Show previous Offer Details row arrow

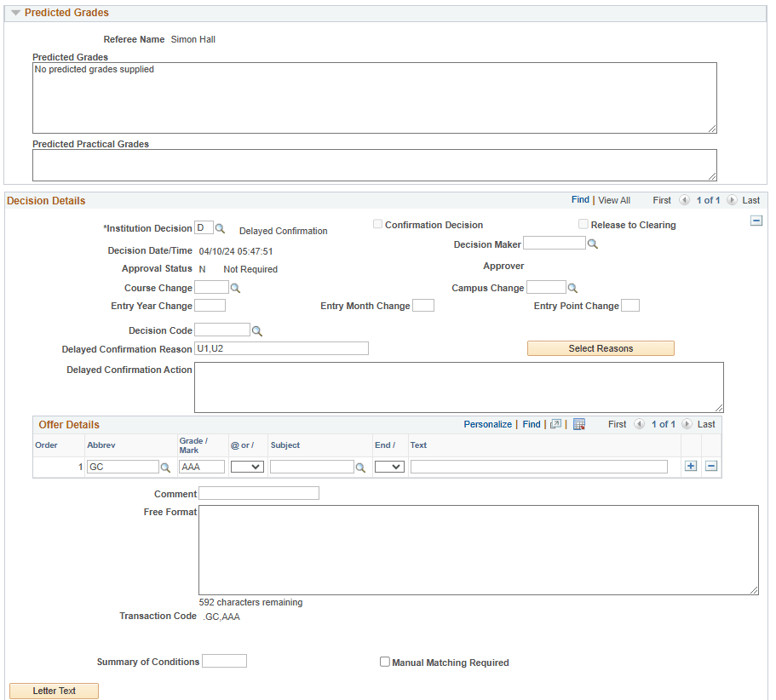(640, 424)
